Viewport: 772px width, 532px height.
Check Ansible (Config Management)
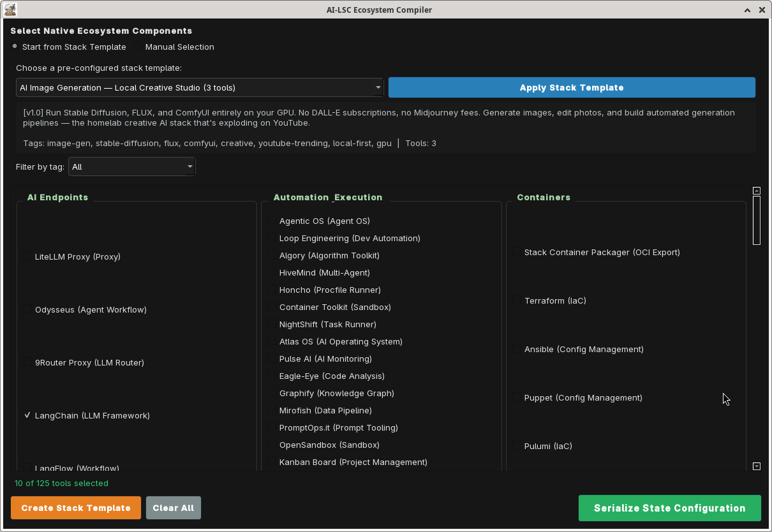pos(578,350)
